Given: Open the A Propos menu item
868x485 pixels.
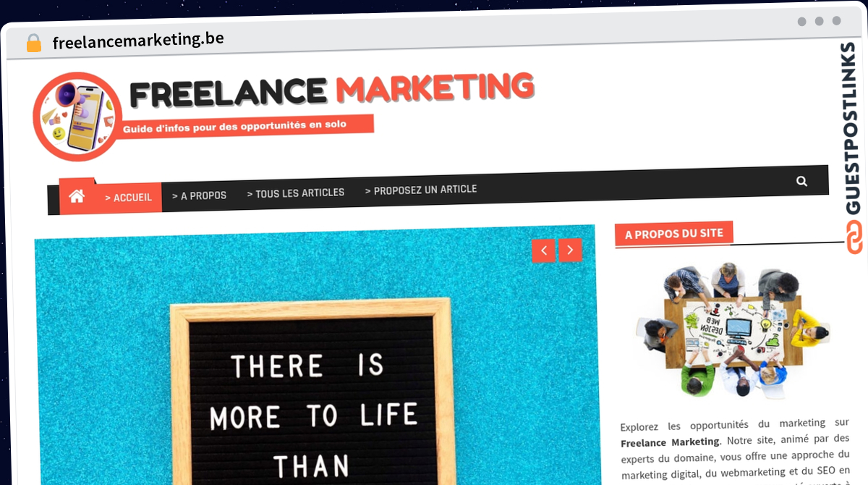Looking at the screenshot, I should point(199,195).
